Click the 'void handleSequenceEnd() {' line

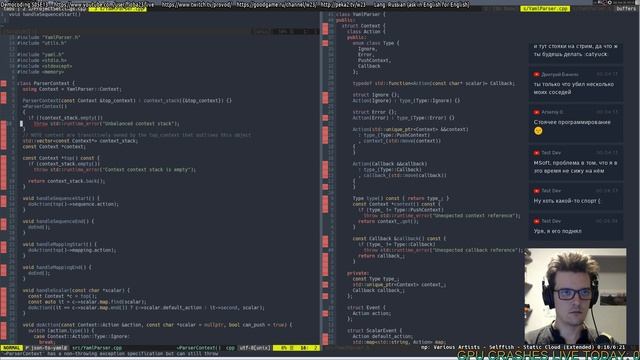pos(58,221)
